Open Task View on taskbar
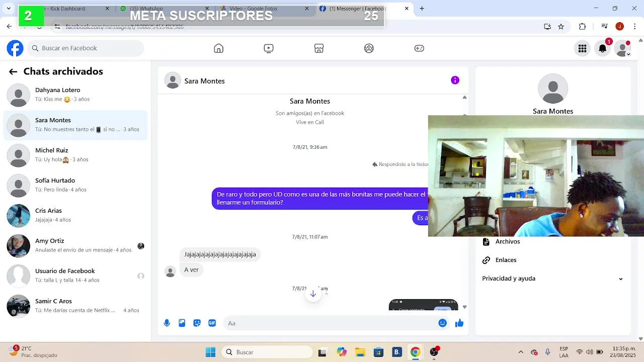The image size is (644, 362). click(x=323, y=352)
